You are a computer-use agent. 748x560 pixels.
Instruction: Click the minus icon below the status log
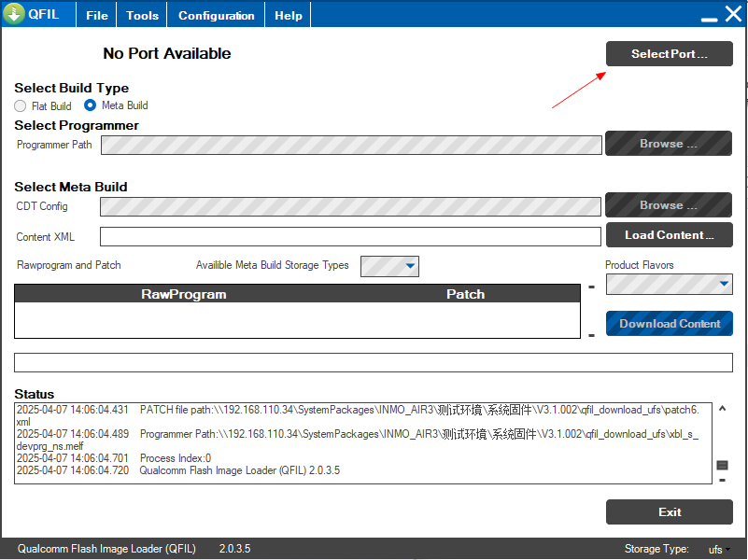pyautogui.click(x=722, y=481)
